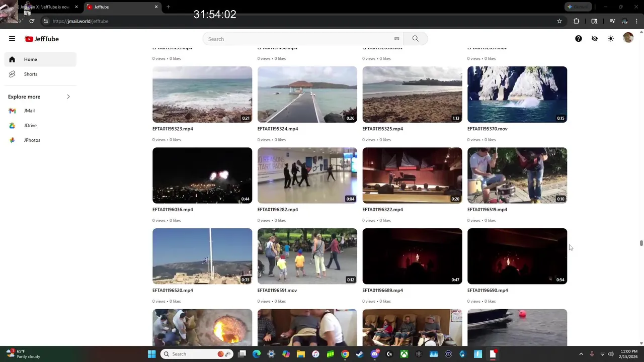Open the Xbox app from the taskbar

(x=404, y=354)
